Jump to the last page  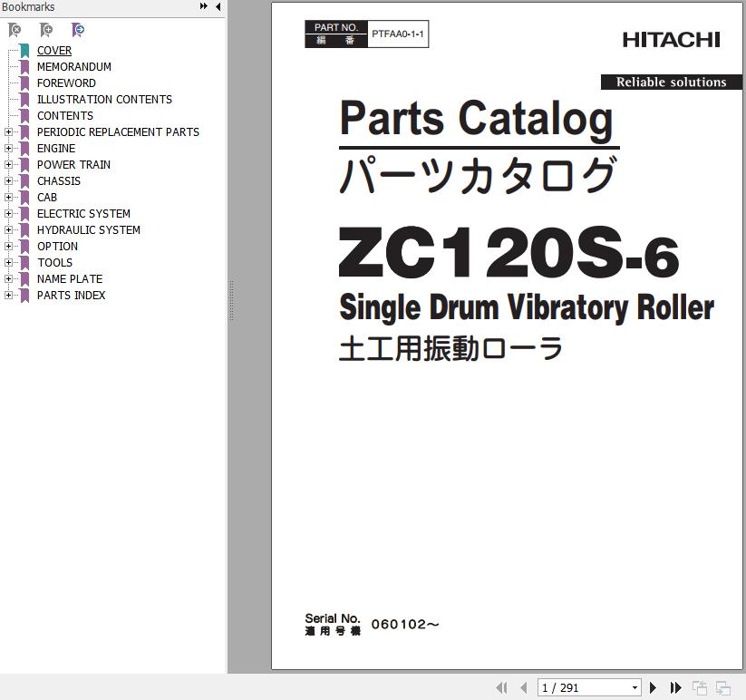675,687
